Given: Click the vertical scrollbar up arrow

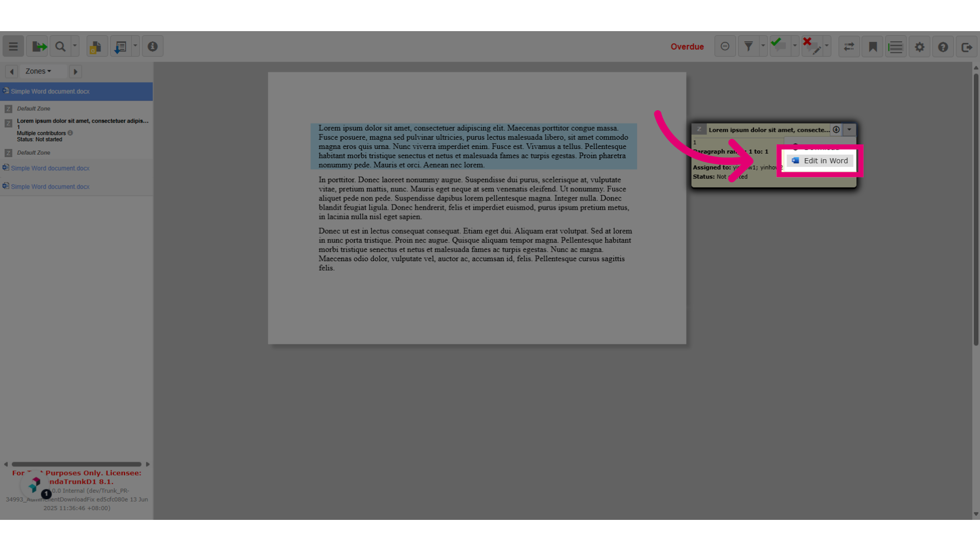Looking at the screenshot, I should (976, 67).
